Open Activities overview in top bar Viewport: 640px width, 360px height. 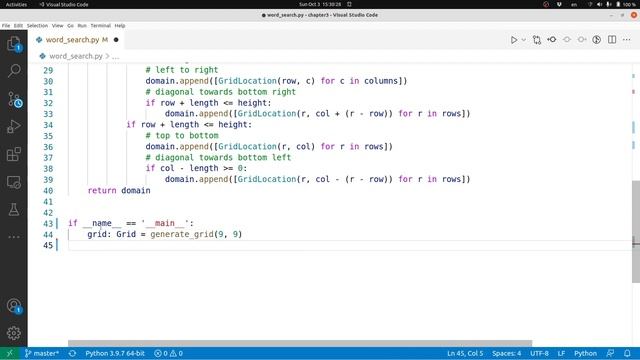pos(16,4)
